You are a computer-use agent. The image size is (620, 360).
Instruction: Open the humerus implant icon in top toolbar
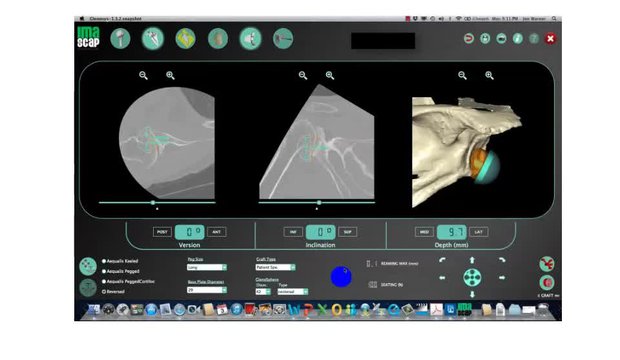[x=120, y=38]
